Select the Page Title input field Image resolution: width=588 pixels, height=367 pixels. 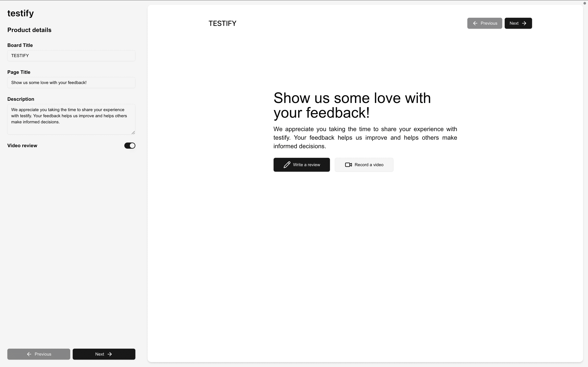71,83
